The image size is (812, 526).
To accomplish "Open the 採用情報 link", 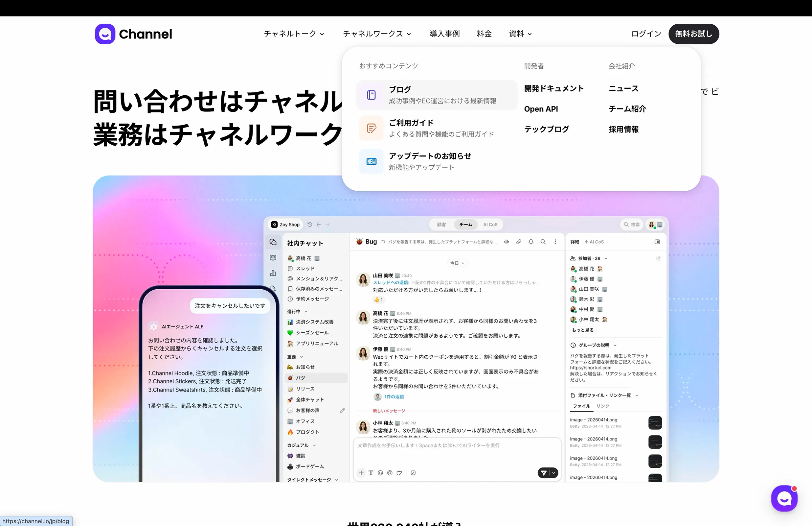I will (x=624, y=129).
